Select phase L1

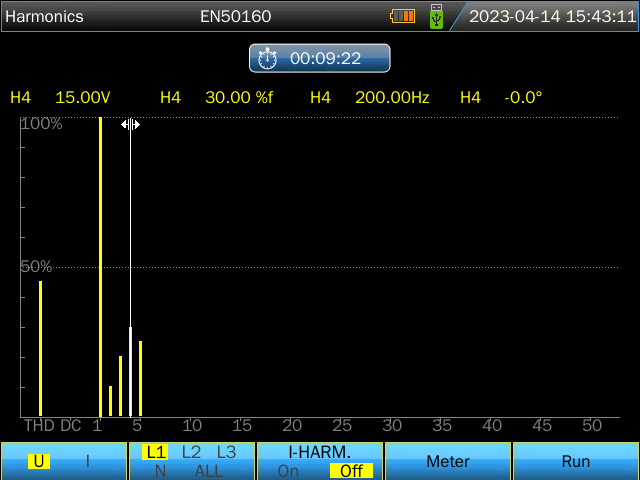pos(155,452)
